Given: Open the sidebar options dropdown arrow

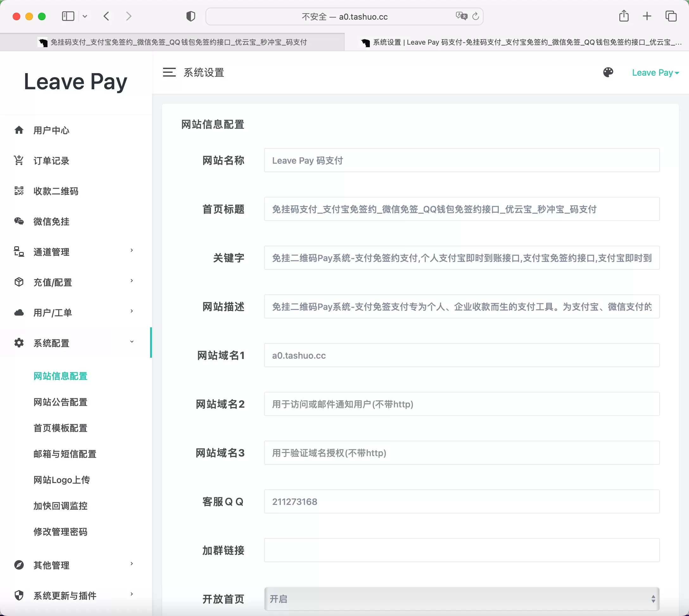Looking at the screenshot, I should tap(85, 16).
